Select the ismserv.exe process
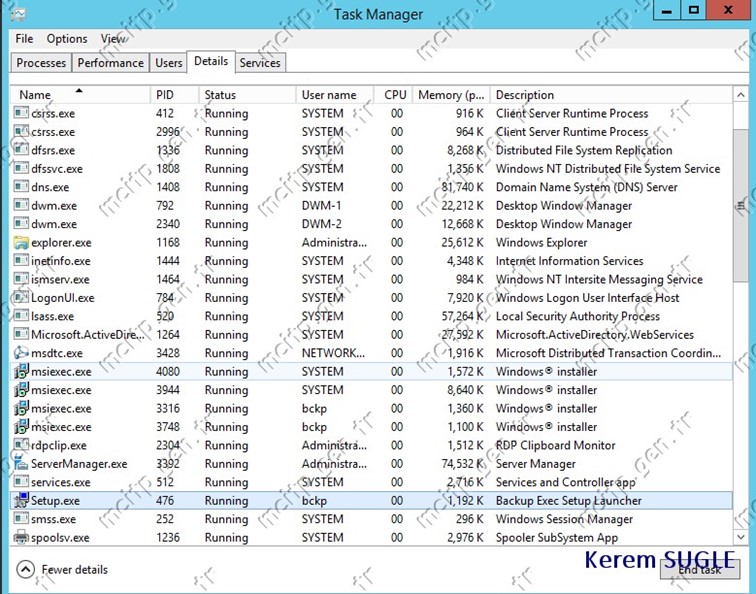 [x=371, y=279]
